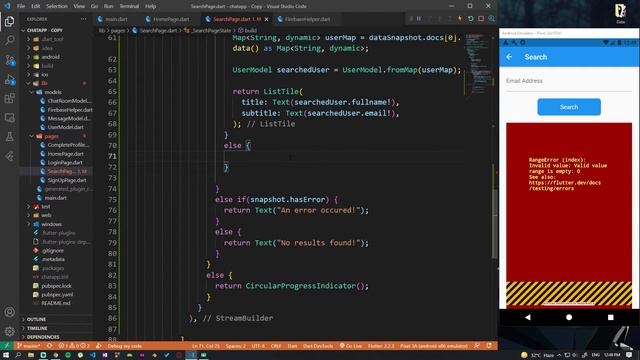Screen dimensions: 640x360
Task: Click the Dart DevTools status item
Action: (318, 346)
